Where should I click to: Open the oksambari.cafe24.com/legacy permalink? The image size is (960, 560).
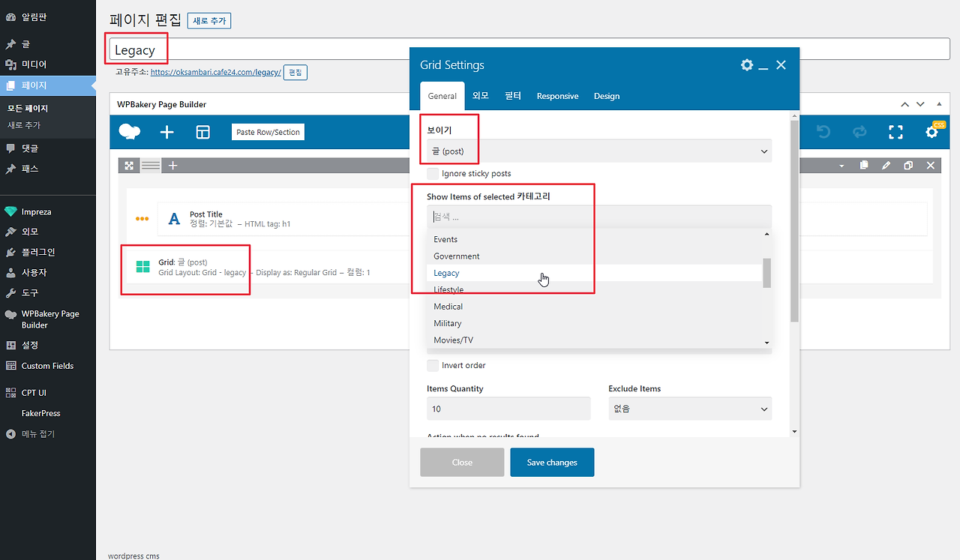216,72
